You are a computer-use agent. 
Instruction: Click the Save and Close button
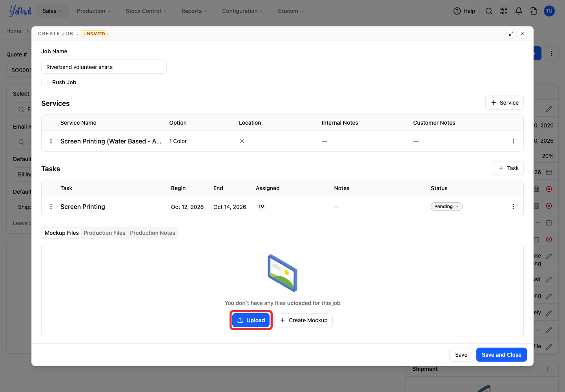501,355
